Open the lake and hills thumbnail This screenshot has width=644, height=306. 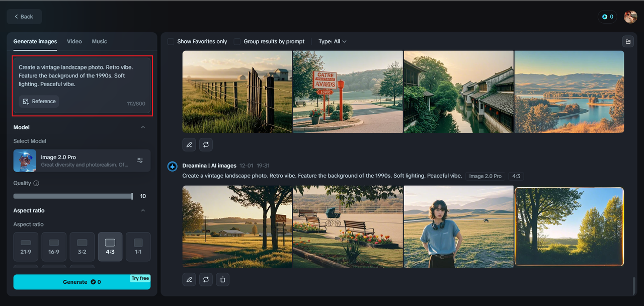(x=569, y=92)
